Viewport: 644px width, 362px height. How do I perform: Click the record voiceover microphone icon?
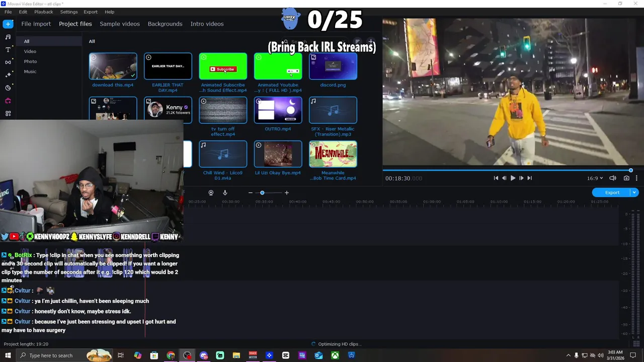click(x=225, y=193)
